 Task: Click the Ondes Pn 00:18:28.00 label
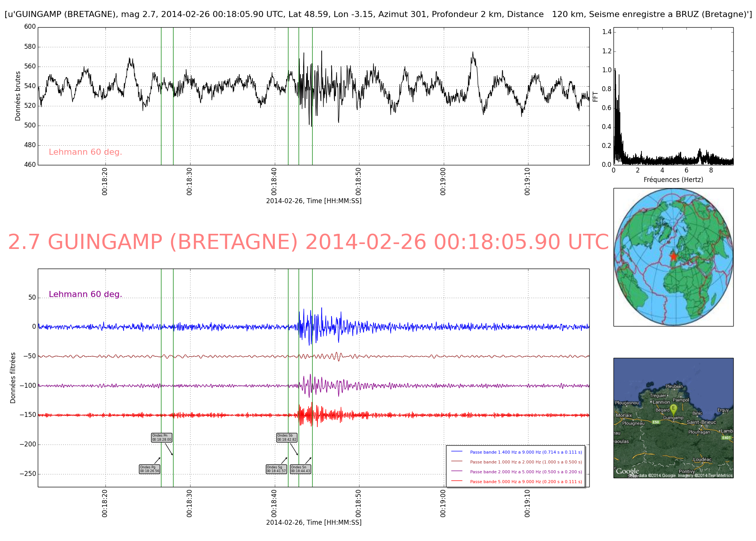pos(162,438)
